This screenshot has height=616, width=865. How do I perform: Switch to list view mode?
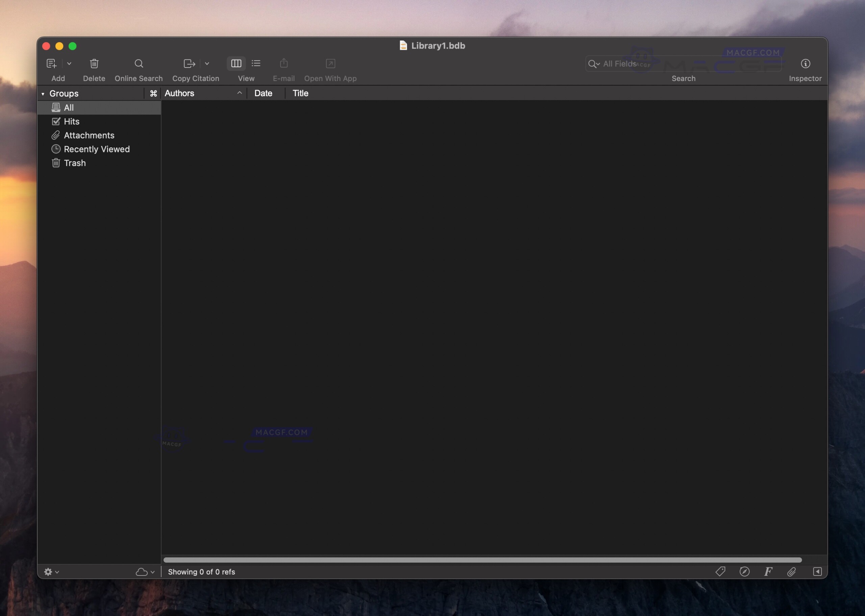click(256, 63)
